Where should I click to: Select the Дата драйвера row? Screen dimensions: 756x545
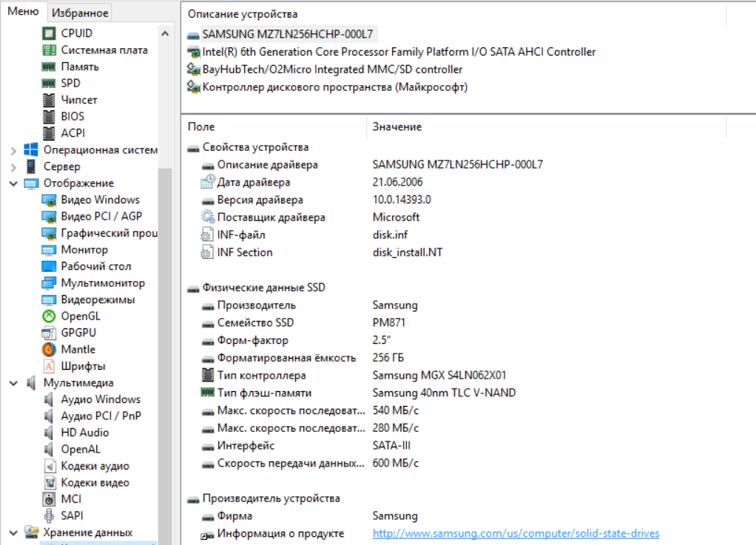coord(311,182)
